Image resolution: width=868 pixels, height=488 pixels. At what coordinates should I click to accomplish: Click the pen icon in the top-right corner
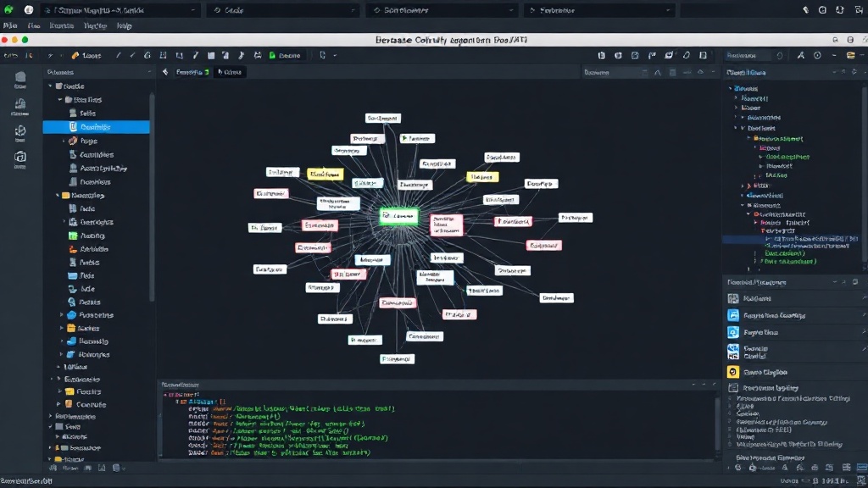point(805,10)
